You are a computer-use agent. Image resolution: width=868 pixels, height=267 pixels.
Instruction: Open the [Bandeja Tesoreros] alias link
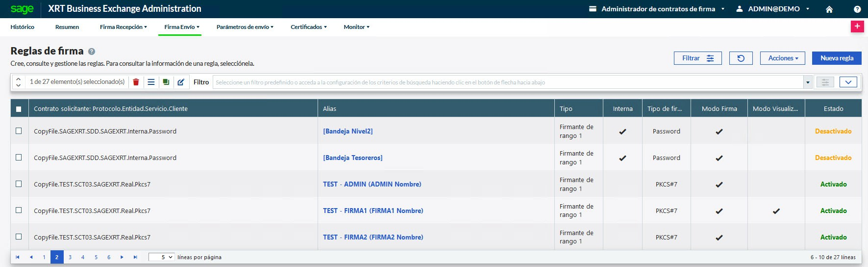click(x=352, y=158)
